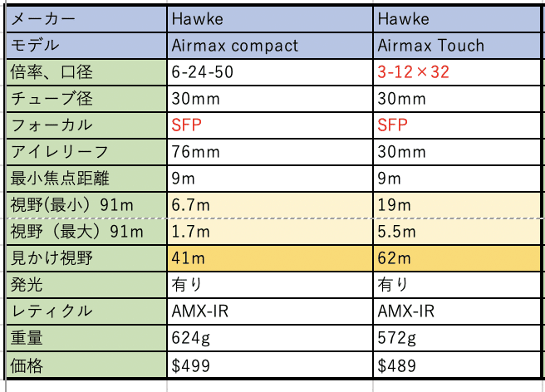This screenshot has width=545, height=392.
Task: Select the 624g weight cell
Action: 269,338
